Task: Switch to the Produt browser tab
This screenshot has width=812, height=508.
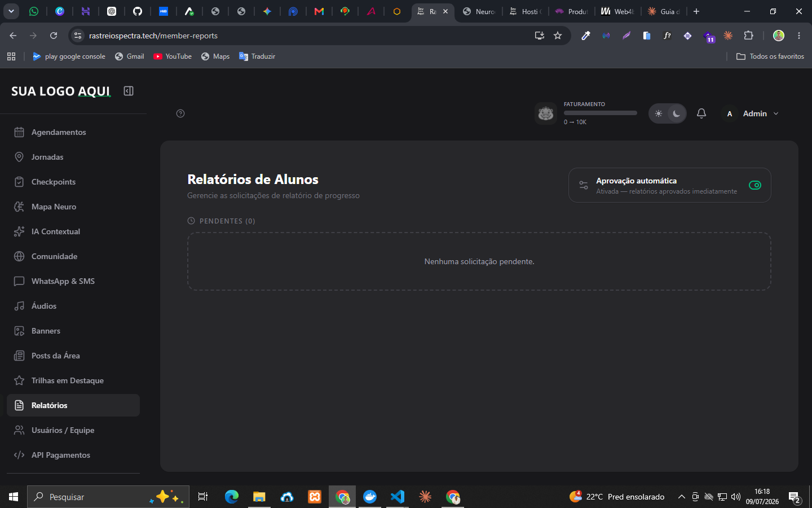Action: pos(572,11)
